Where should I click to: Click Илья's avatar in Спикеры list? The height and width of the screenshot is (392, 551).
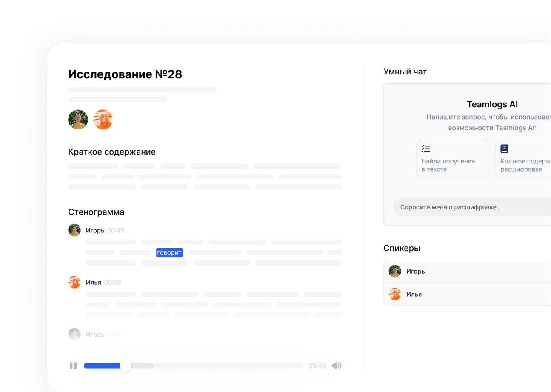point(395,294)
